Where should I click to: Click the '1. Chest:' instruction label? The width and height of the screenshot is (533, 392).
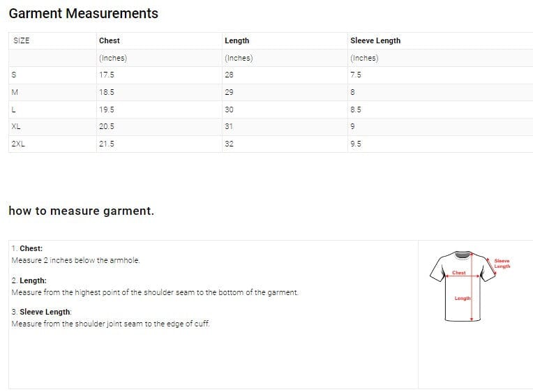27,248
